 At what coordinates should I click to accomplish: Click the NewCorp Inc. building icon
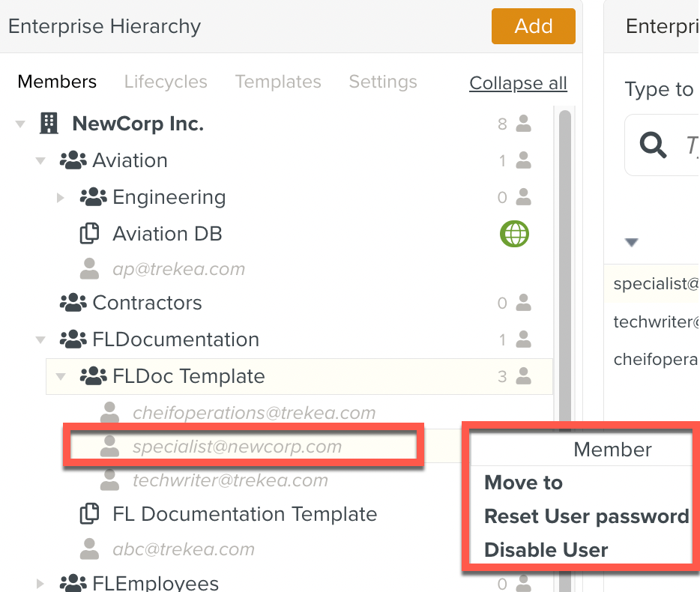click(x=49, y=124)
